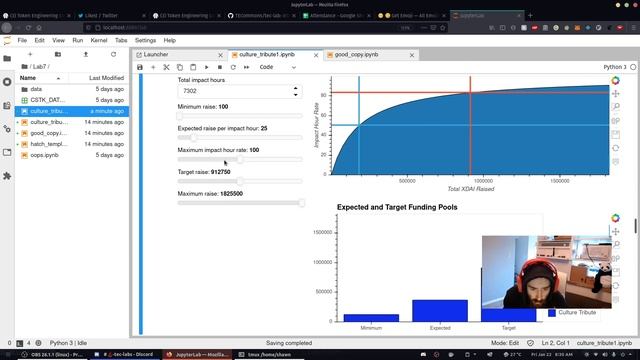Open the extension manager puzzle icon
Image resolution: width=640 pixels, height=360 pixels.
click(7, 176)
